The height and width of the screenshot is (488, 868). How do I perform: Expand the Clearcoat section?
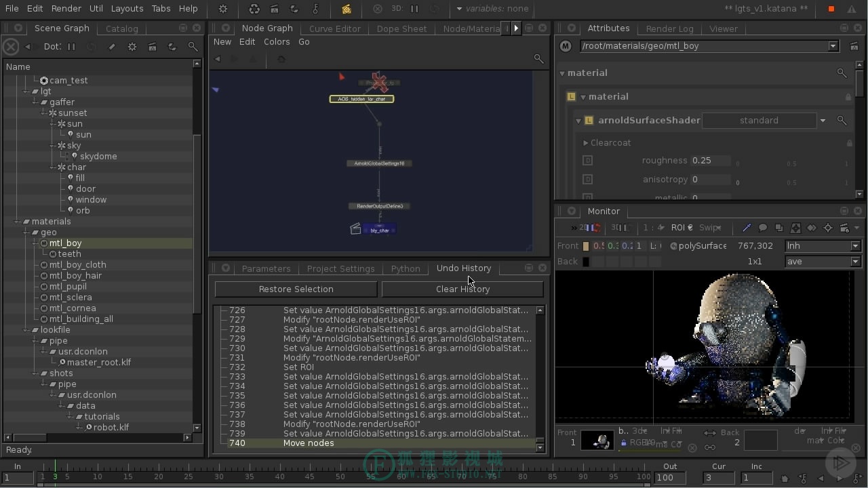[x=586, y=143]
